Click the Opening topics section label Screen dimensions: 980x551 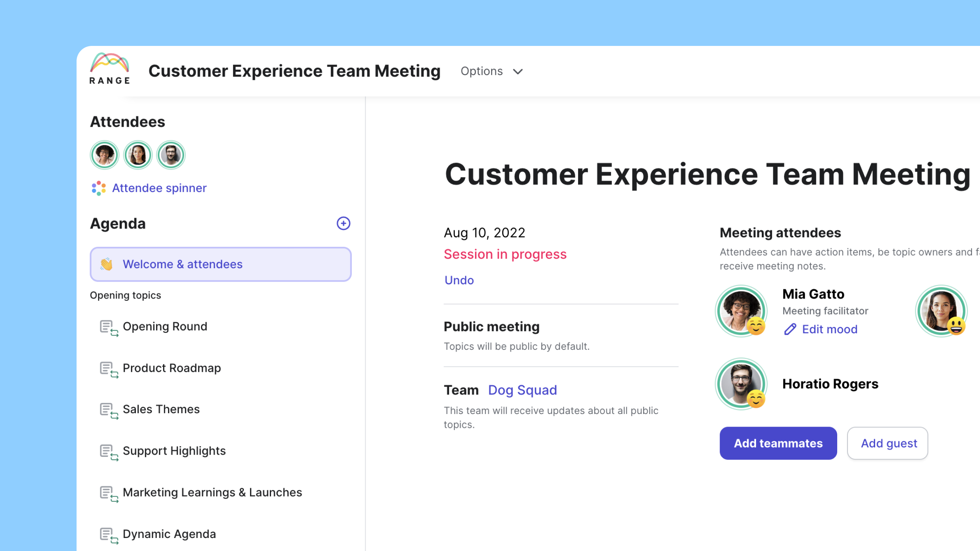click(125, 295)
